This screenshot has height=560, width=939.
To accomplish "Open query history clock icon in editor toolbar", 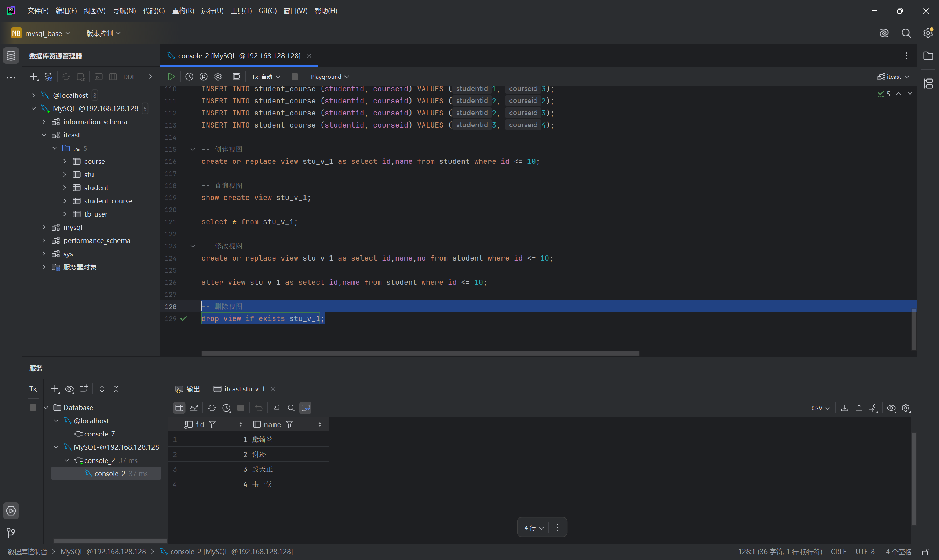I will (x=189, y=77).
